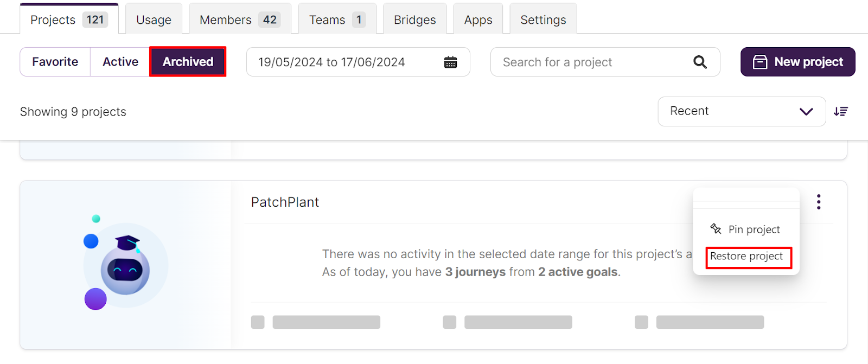Click the box icon in New project

click(760, 62)
